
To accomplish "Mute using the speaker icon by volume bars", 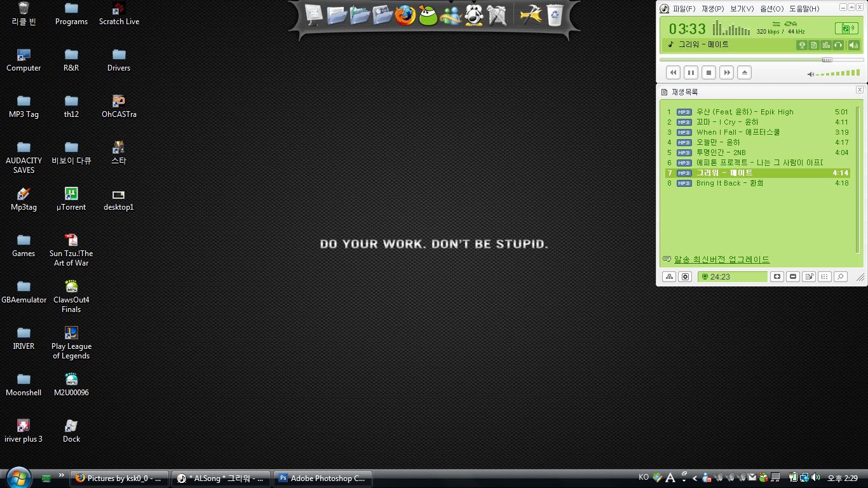I will pos(810,74).
